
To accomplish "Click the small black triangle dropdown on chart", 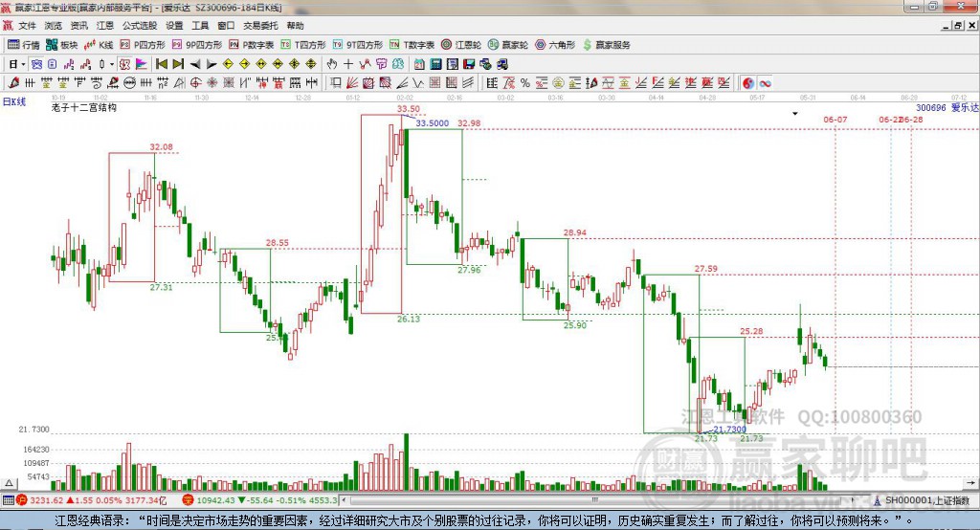I will tap(795, 114).
